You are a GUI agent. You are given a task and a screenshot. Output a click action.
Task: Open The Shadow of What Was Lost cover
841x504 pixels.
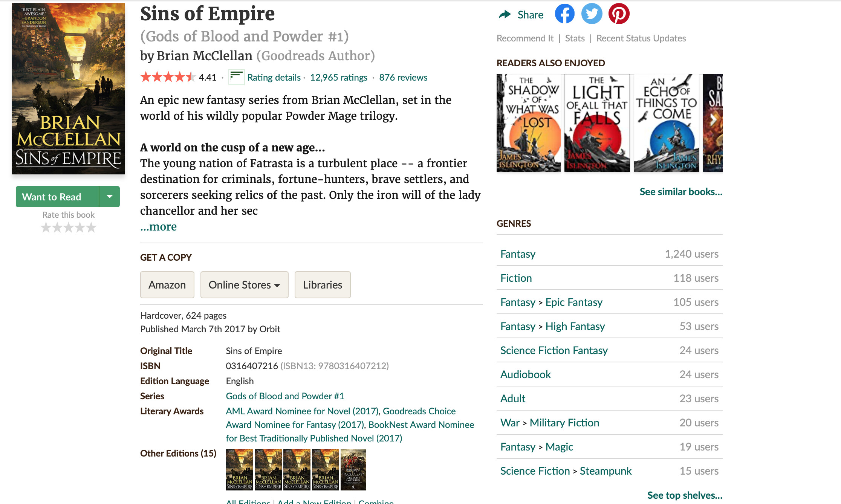pos(528,123)
